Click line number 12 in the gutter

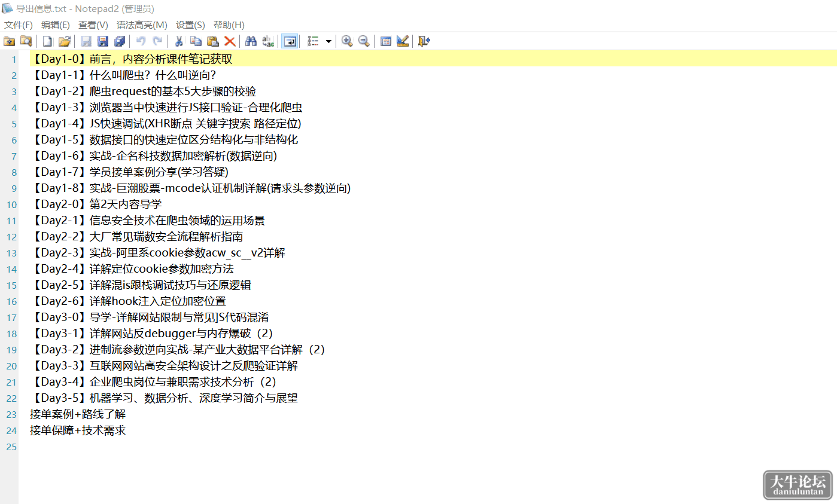point(11,237)
